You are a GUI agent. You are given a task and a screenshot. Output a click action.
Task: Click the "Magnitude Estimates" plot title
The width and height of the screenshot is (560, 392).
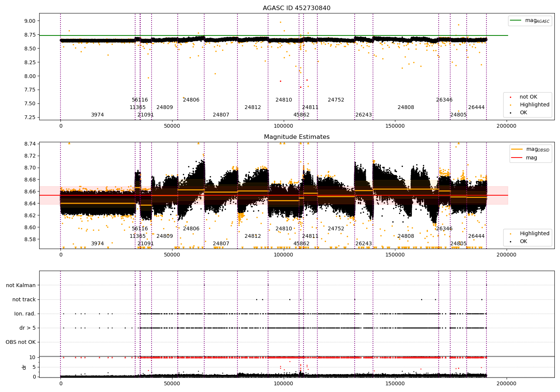[x=296, y=137]
